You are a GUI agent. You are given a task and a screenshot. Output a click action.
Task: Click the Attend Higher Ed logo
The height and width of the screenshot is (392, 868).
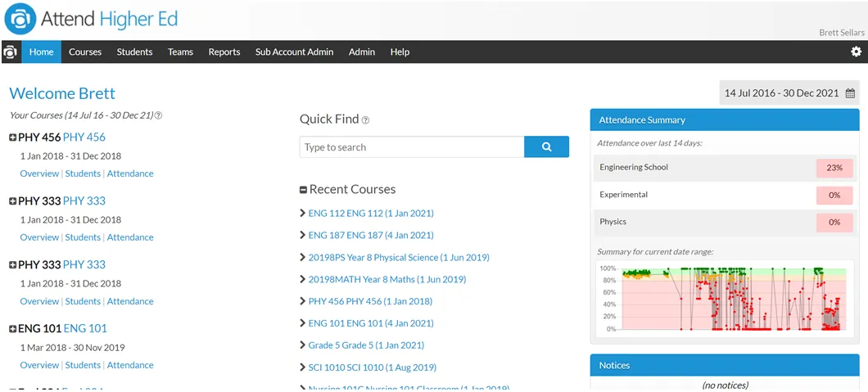92,20
